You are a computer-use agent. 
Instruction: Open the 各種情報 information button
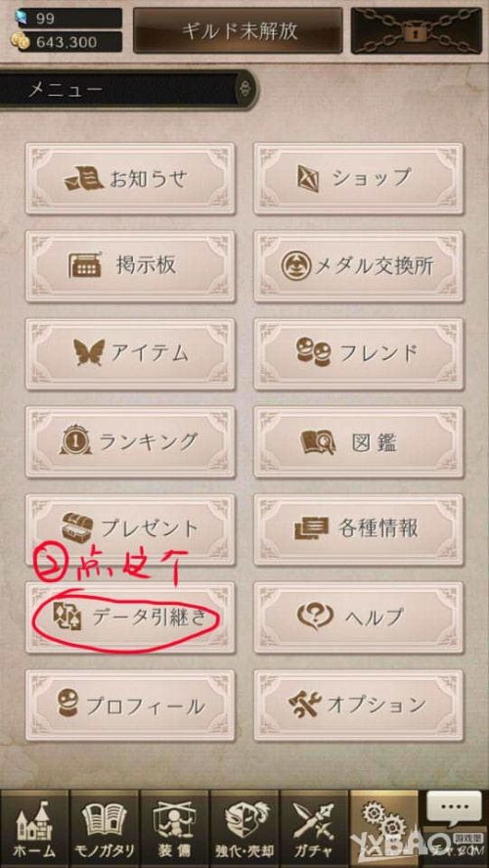tap(359, 529)
